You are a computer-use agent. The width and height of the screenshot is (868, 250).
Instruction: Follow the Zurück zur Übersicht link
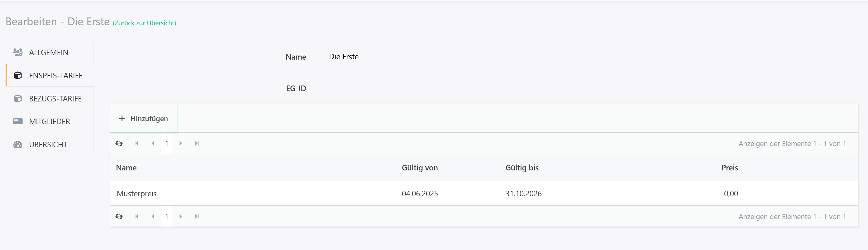pyautogui.click(x=144, y=23)
